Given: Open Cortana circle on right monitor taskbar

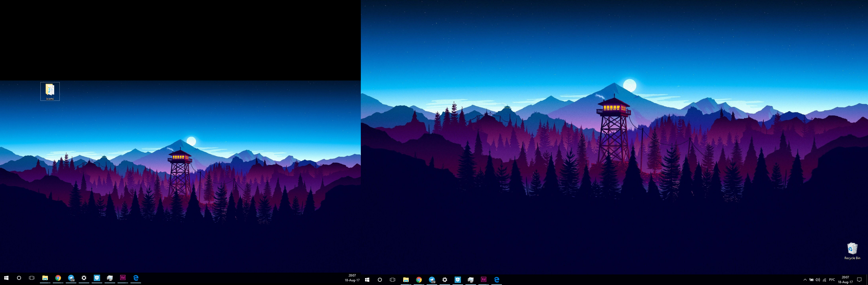Looking at the screenshot, I should [380, 280].
